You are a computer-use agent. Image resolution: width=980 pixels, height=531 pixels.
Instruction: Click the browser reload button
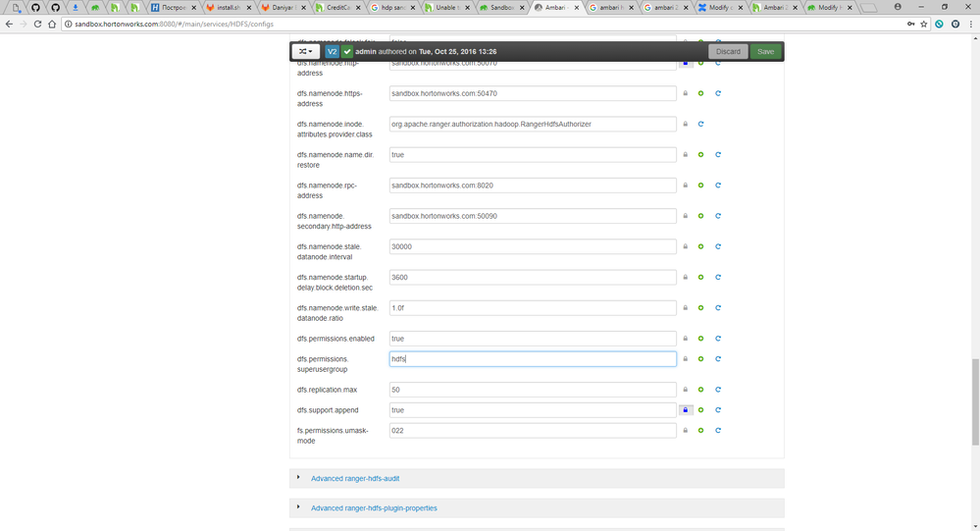(x=37, y=24)
